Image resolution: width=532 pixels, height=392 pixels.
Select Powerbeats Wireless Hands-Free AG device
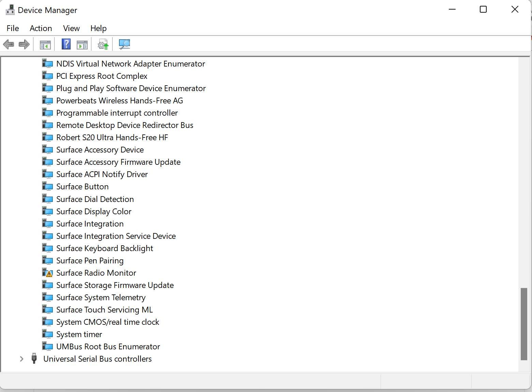119,100
